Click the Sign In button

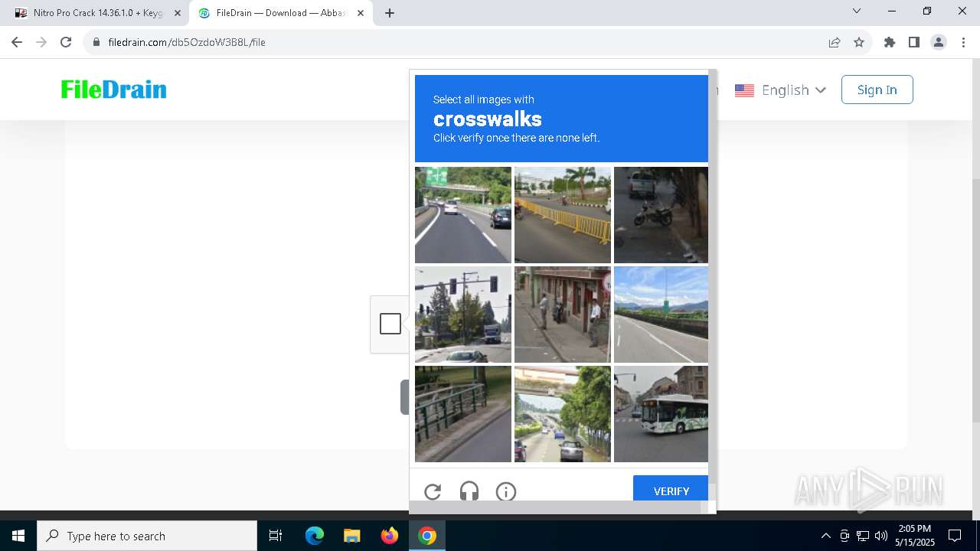pyautogui.click(x=877, y=90)
